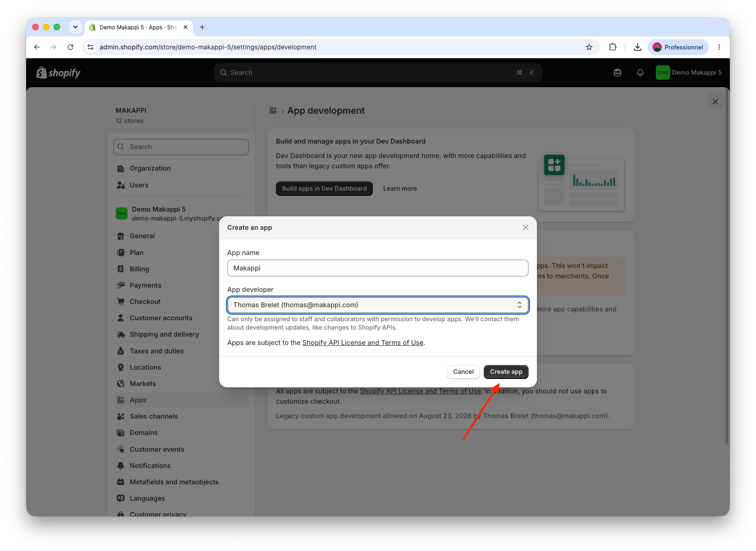Open the browser downloads icon
Viewport: 756px width, 551px height.
638,47
